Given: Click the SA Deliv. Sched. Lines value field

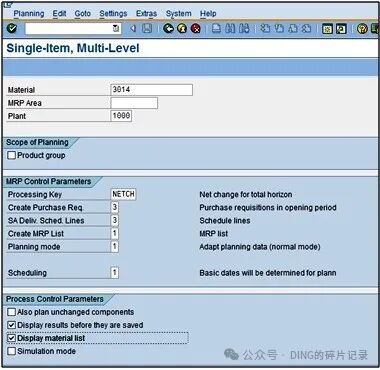Looking at the screenshot, I should pyautogui.click(x=115, y=220).
